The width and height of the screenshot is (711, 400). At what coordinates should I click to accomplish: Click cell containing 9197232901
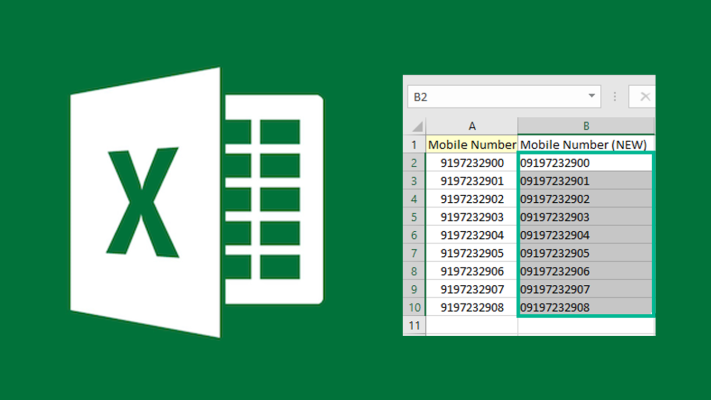(x=472, y=181)
